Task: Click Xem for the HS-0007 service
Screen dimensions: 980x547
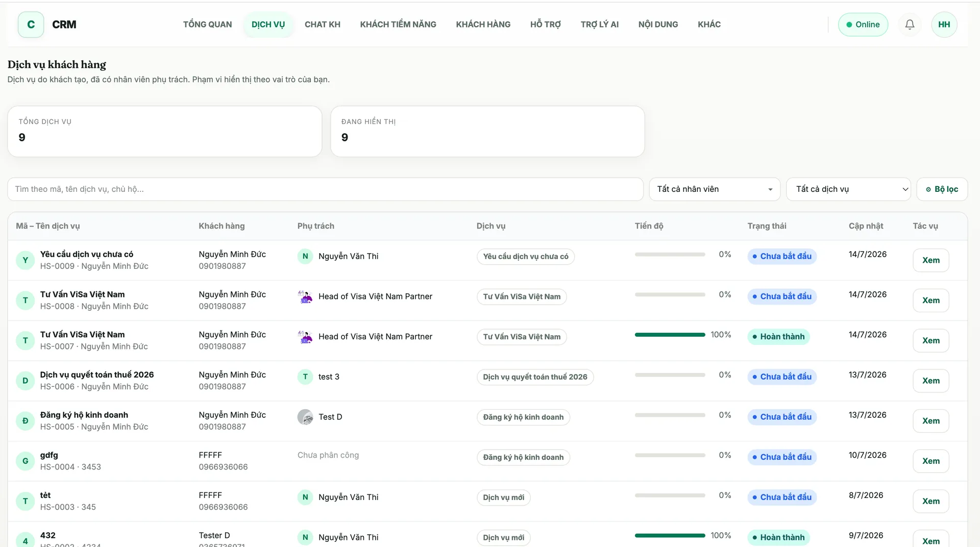Action: 930,340
